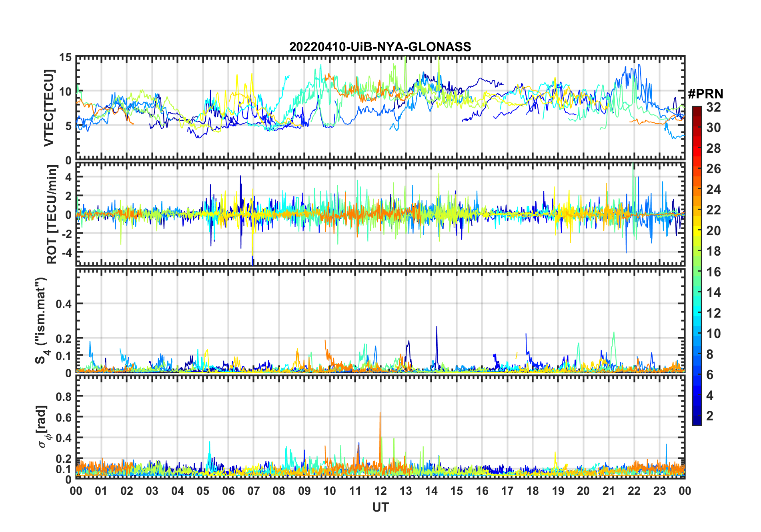Select the "05" hour tick on the UT axis
761x532 pixels.
point(203,491)
